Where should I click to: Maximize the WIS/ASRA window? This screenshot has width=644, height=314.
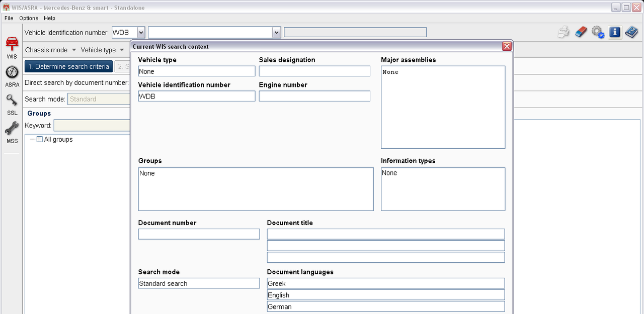[626, 8]
